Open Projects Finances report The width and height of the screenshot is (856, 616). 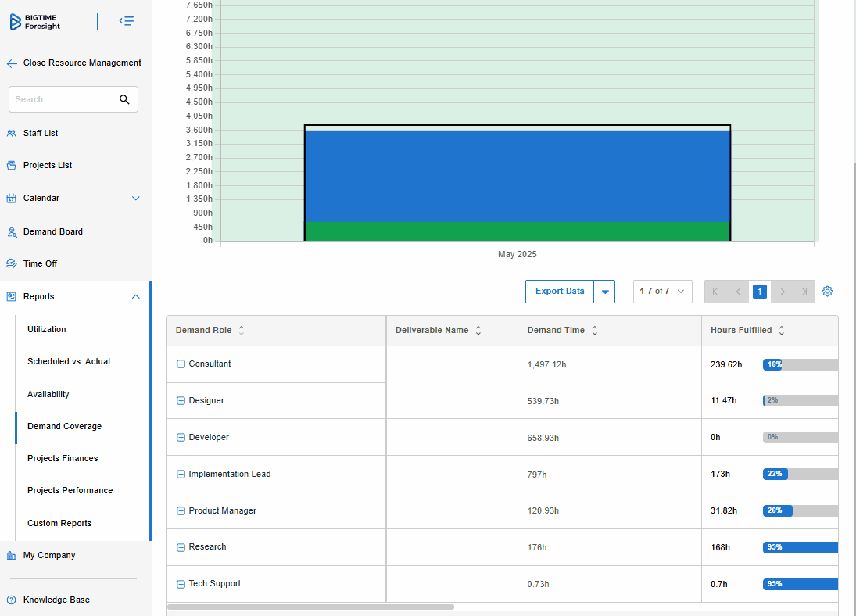point(63,459)
